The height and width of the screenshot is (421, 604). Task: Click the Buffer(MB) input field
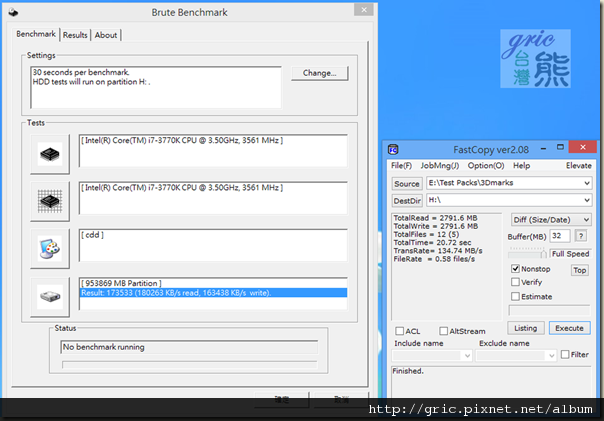pos(559,236)
